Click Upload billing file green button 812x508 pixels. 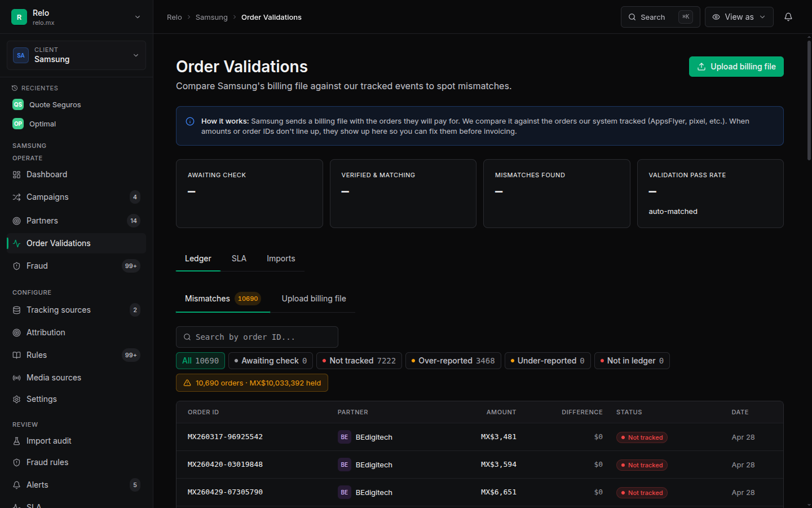pos(736,67)
